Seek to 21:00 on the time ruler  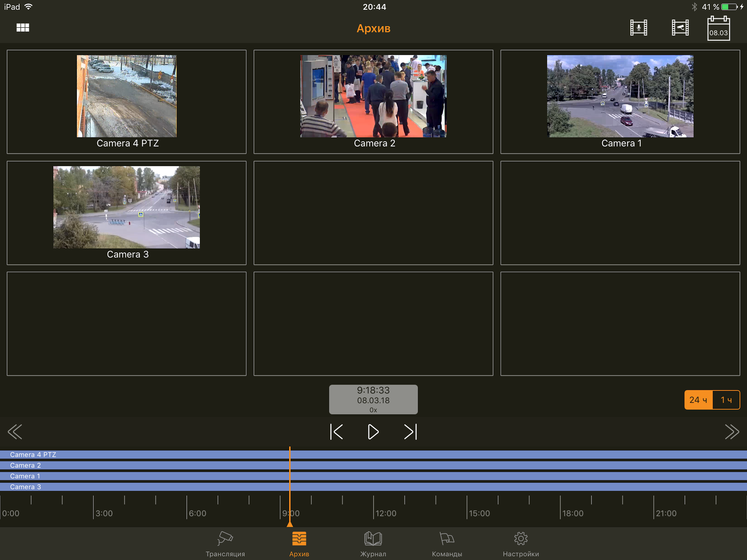pos(666,514)
